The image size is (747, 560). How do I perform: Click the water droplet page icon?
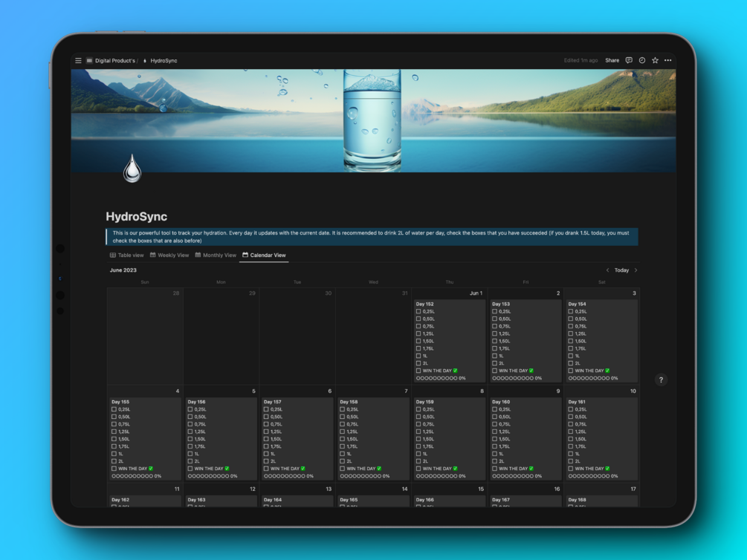132,168
